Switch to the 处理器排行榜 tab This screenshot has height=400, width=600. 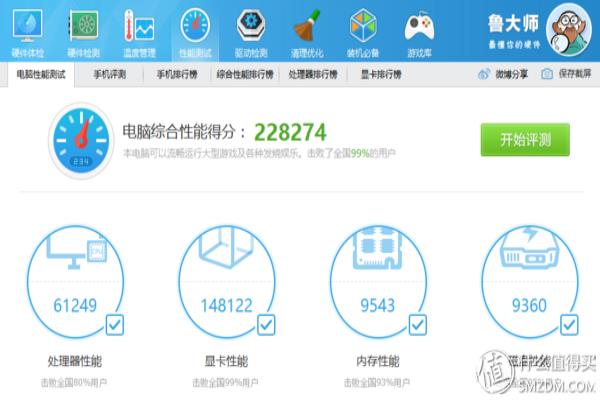(313, 74)
